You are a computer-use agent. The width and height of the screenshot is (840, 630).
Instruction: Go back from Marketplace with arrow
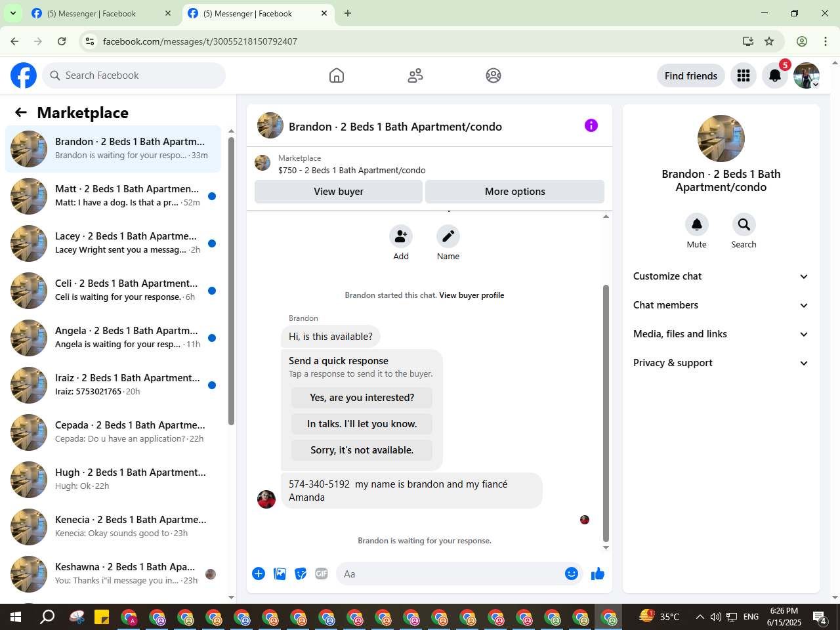point(21,112)
